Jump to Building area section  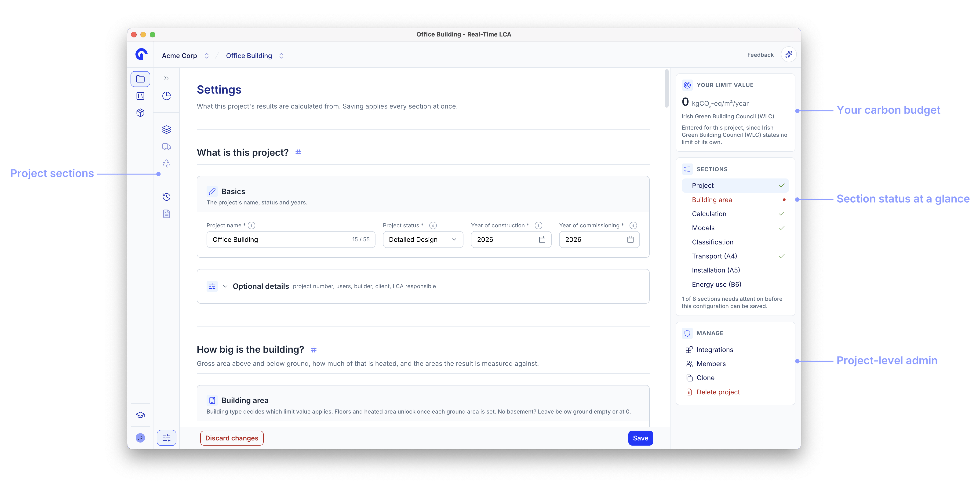(x=735, y=200)
